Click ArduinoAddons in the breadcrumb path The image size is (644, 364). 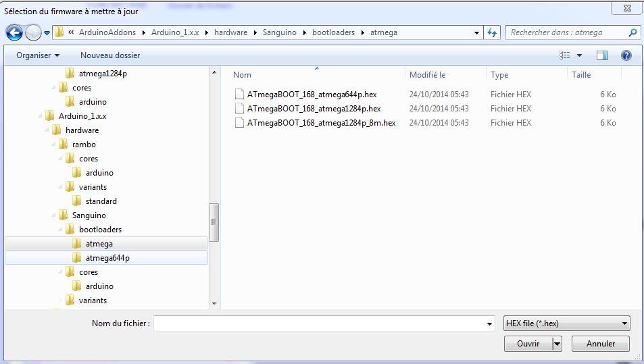107,32
